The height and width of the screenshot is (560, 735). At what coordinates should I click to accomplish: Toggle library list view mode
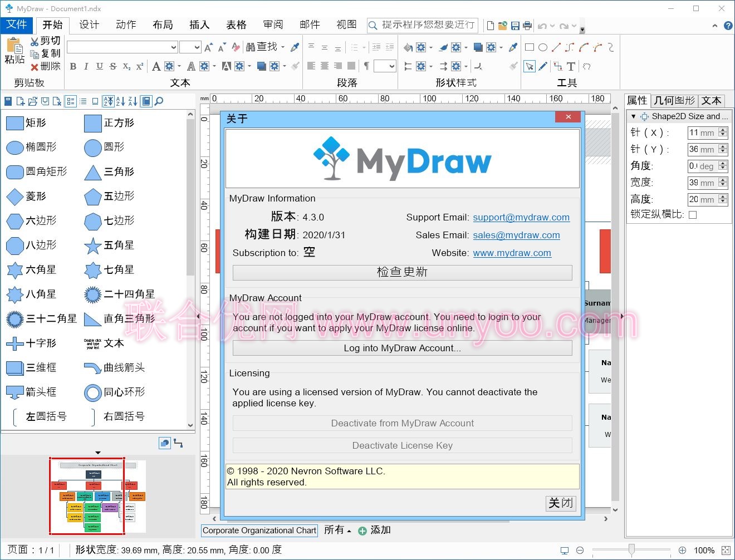tap(83, 101)
